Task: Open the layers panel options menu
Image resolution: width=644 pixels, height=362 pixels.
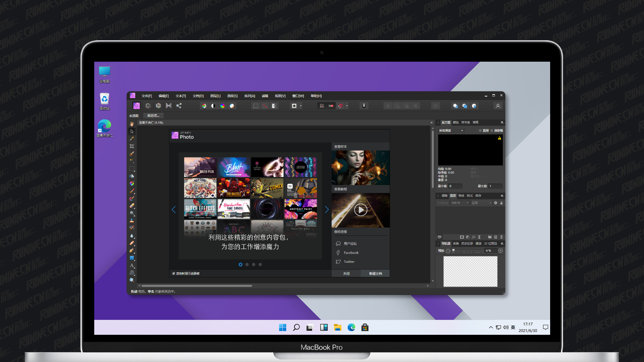Action: tap(502, 196)
